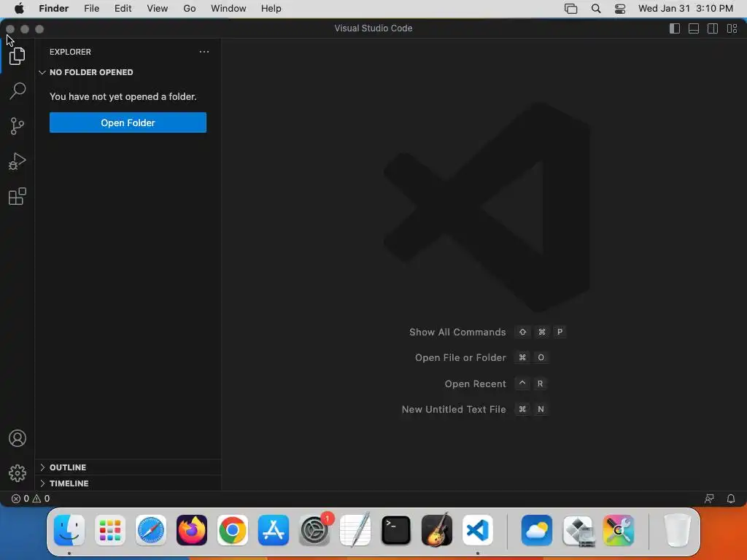Launch Google Chrome from the Dock
Viewport: 747px width, 560px height.
tap(233, 530)
